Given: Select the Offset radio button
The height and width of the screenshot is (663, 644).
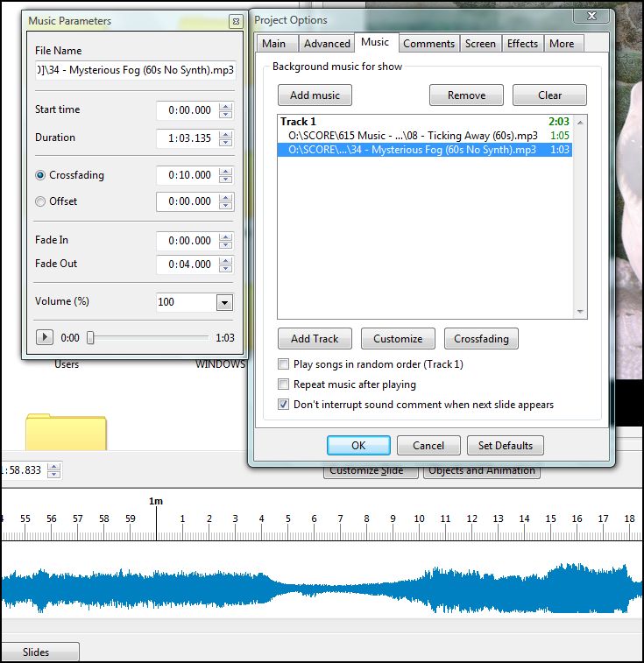Looking at the screenshot, I should point(40,201).
